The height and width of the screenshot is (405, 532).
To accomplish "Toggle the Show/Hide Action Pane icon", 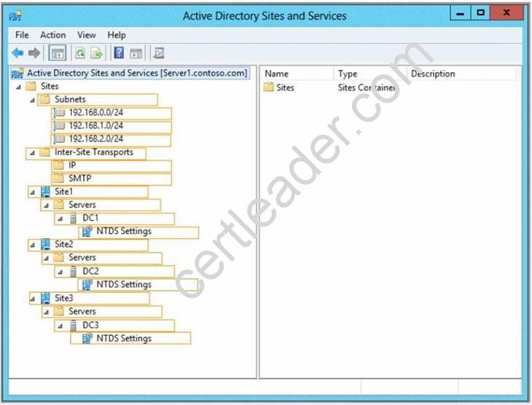I will [x=136, y=52].
